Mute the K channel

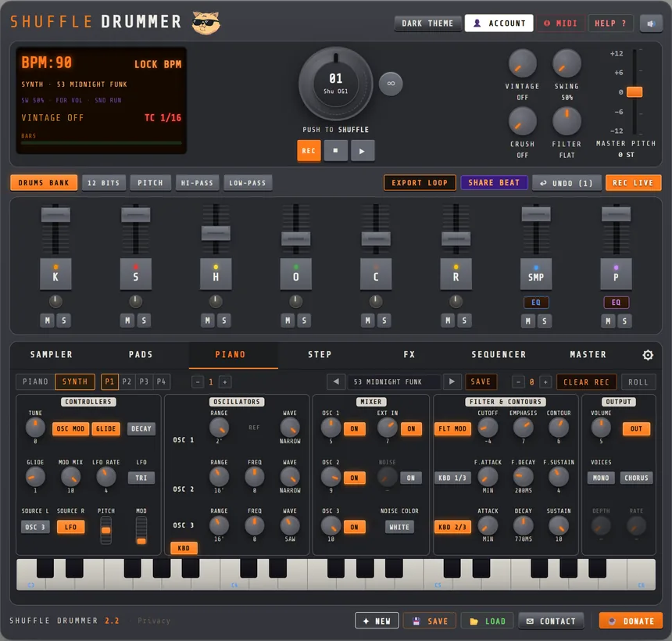[48, 320]
